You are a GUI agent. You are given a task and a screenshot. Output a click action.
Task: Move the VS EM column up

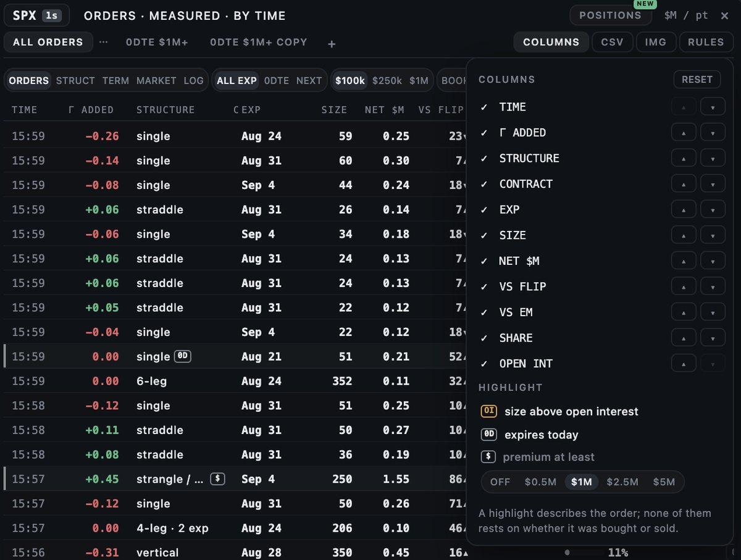(x=684, y=312)
